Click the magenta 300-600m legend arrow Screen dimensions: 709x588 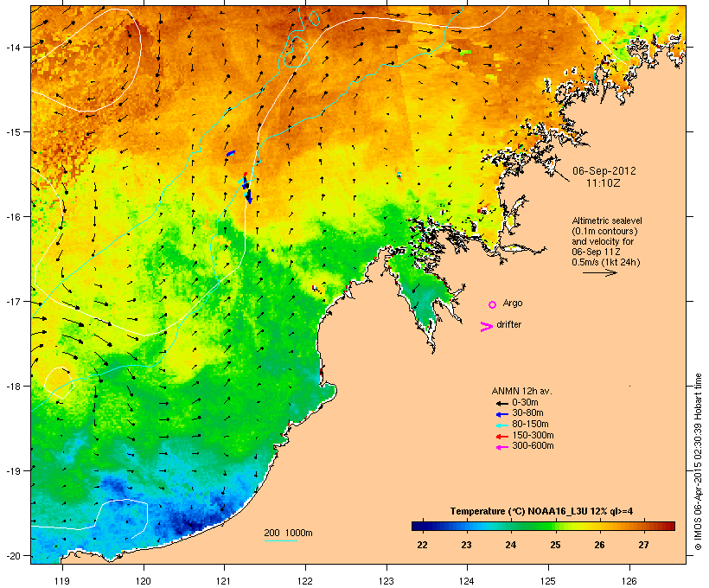[x=501, y=447]
